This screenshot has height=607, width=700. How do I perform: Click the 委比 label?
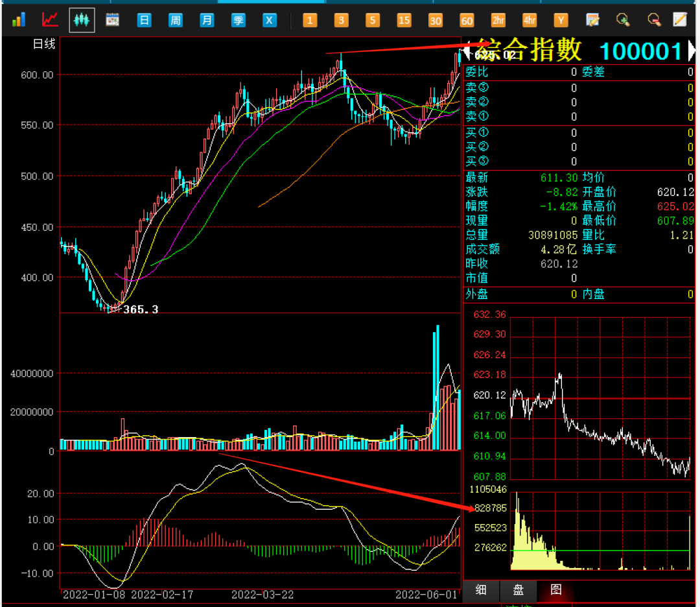tap(477, 72)
